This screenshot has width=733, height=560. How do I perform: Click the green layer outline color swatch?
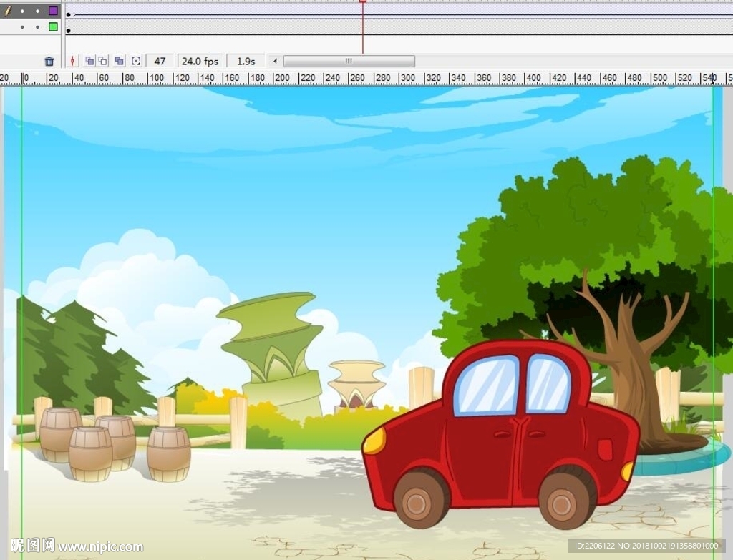53,26
